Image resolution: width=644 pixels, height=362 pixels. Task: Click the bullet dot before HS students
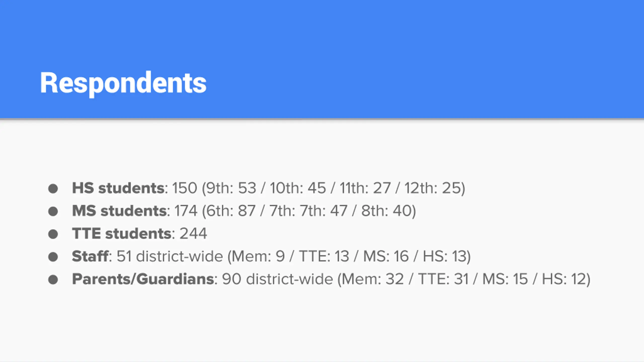coord(53,189)
